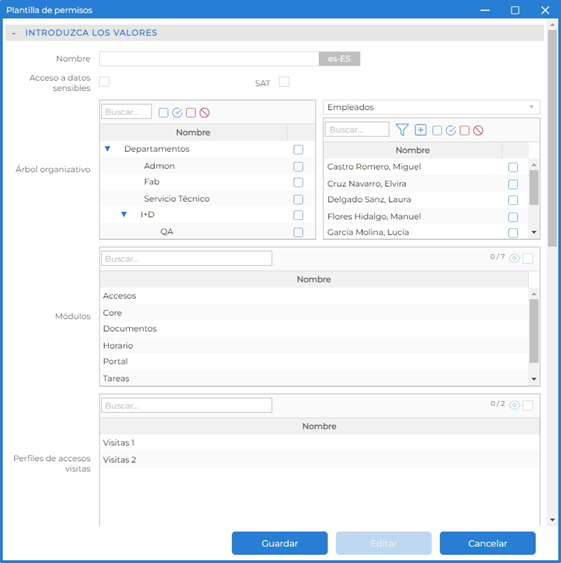
Task: Toggle eye icon in Módulos panel
Action: 514,258
